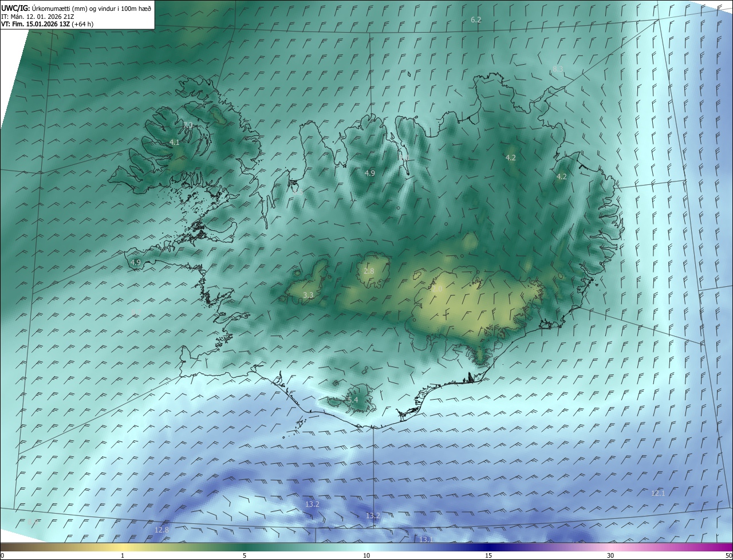Click the "13.1" value label offshore
Viewport: 733px width, 560px height.
[425, 539]
